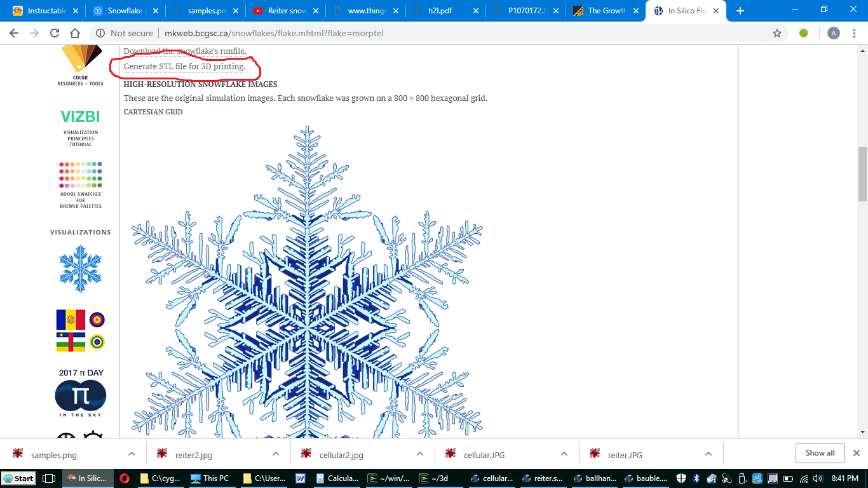Open downloaded samples.png file
The image size is (868, 488).
coord(54,454)
